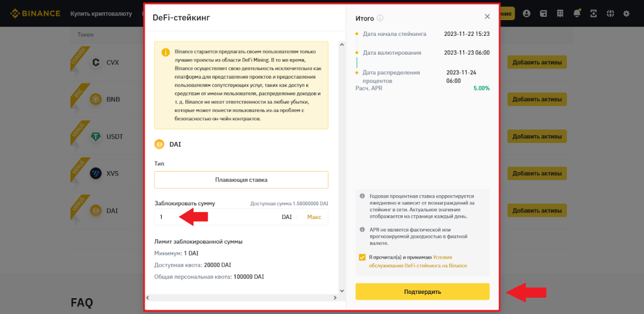This screenshot has height=314, width=644.
Task: Toggle the terms acceptance checkbox
Action: pos(362,257)
